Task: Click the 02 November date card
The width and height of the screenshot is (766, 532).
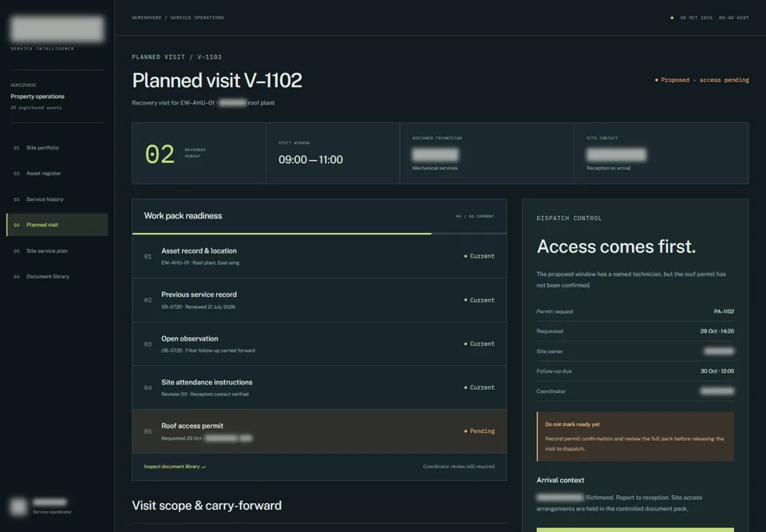Action: pyautogui.click(x=199, y=153)
